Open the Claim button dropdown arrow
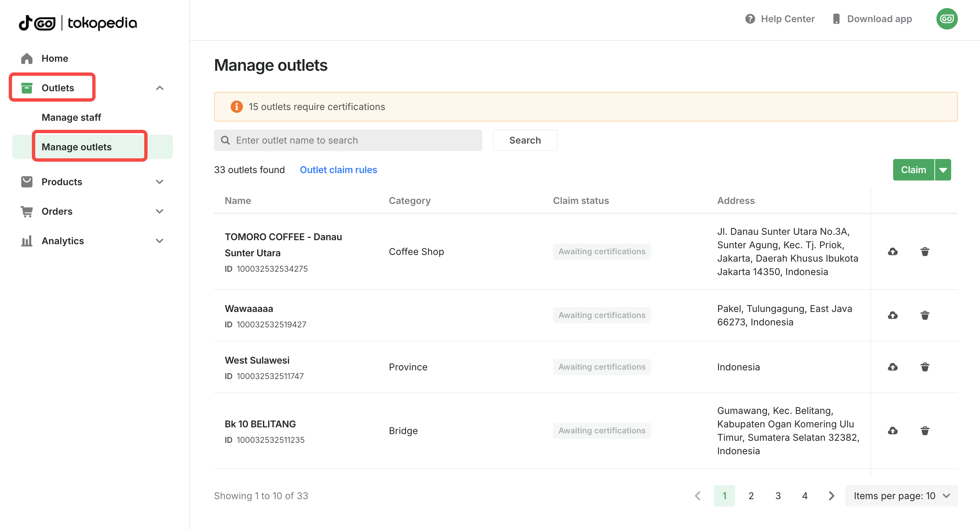 (943, 170)
